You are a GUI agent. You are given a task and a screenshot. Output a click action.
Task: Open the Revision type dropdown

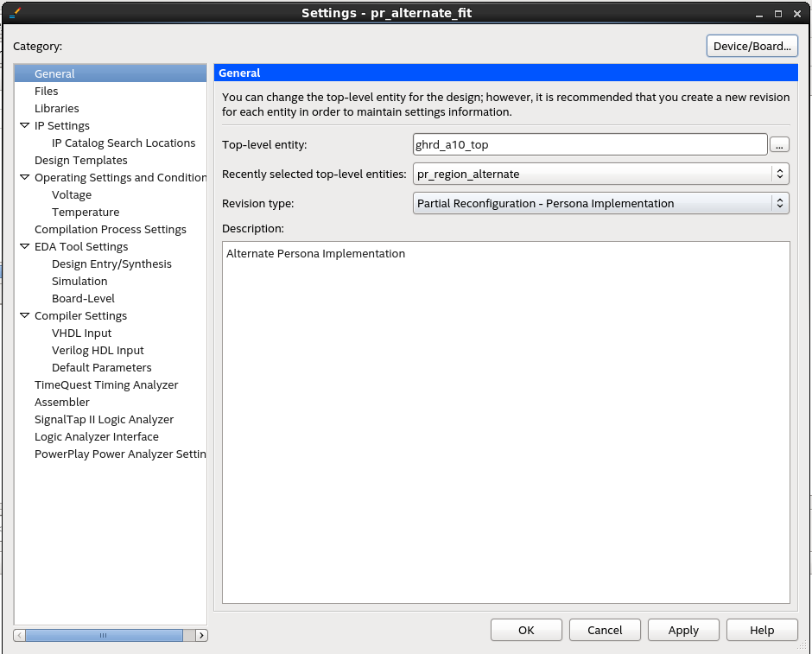click(601, 203)
